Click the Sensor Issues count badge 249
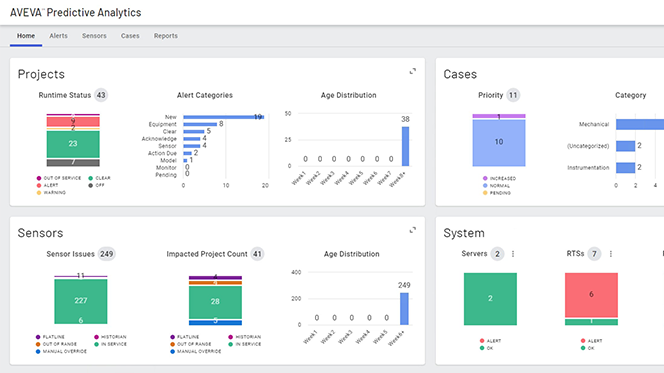Screen dimensions: 664x373 (x=106, y=254)
